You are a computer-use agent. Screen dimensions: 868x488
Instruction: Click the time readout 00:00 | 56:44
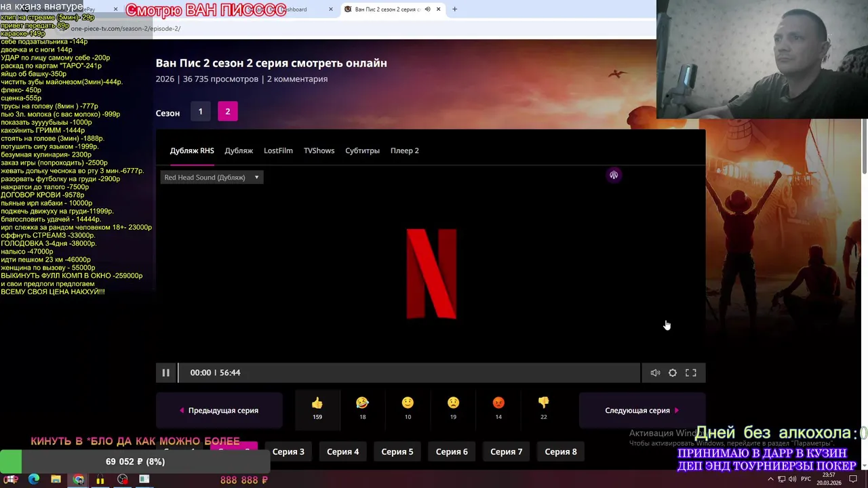(x=215, y=373)
